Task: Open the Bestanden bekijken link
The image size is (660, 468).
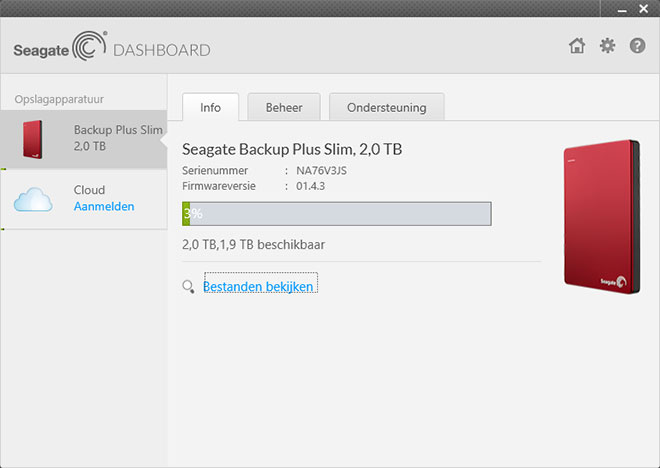Action: [x=259, y=286]
